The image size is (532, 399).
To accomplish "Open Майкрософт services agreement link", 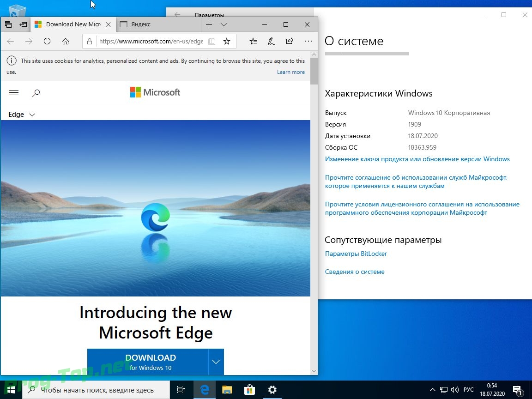I will pos(416,181).
